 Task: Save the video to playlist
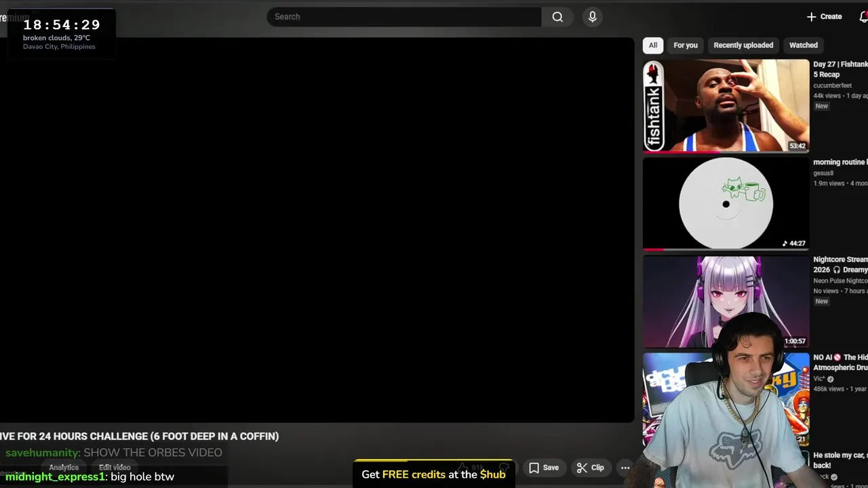(544, 468)
